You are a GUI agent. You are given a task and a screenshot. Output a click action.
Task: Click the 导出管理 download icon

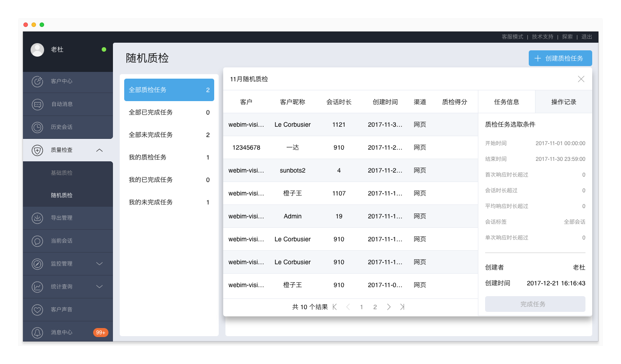click(37, 218)
